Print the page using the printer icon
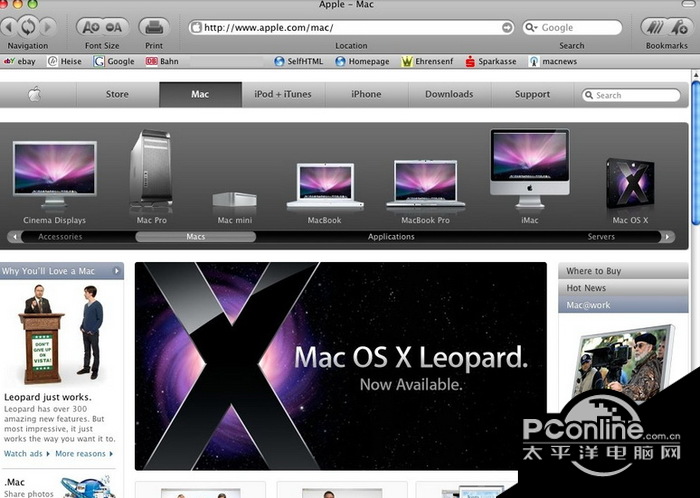 (154, 27)
